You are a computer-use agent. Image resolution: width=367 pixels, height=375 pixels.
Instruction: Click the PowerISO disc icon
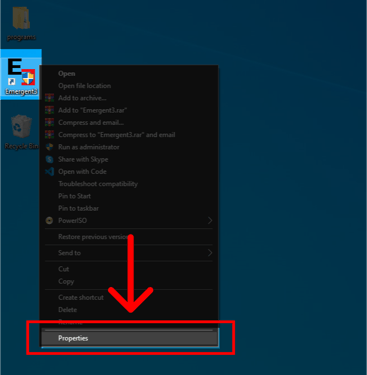click(49, 221)
